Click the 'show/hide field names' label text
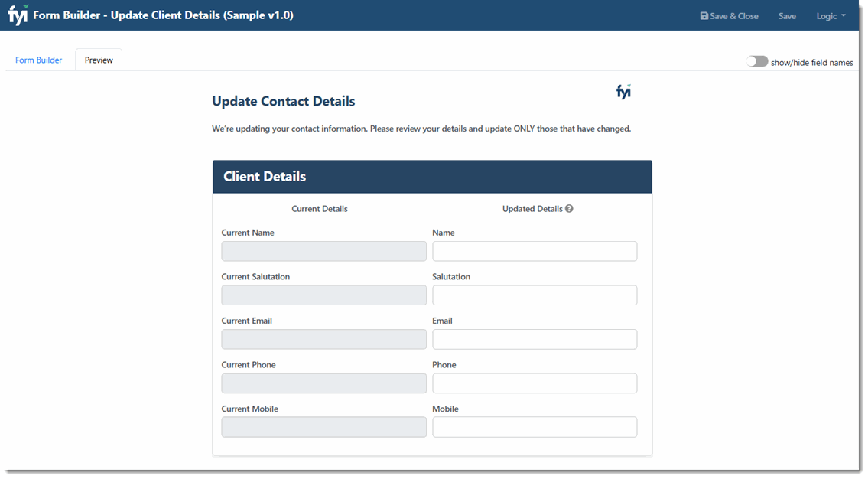 [x=811, y=63]
